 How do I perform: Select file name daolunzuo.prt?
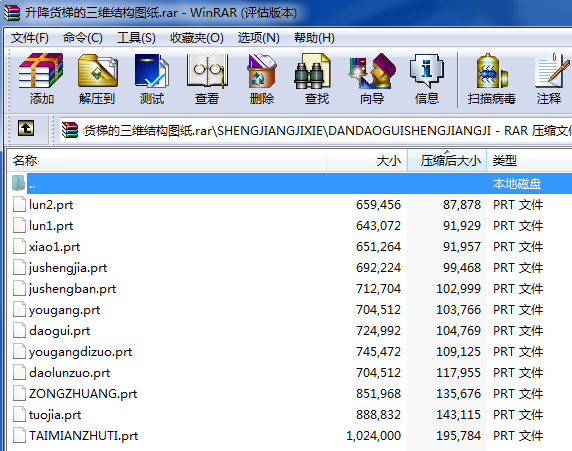69,373
